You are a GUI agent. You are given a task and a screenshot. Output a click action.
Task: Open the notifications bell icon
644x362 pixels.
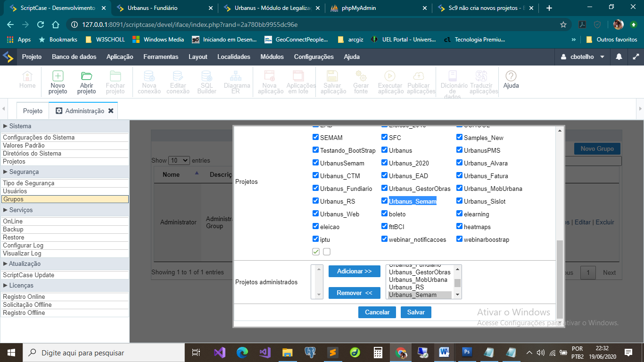pyautogui.click(x=619, y=57)
